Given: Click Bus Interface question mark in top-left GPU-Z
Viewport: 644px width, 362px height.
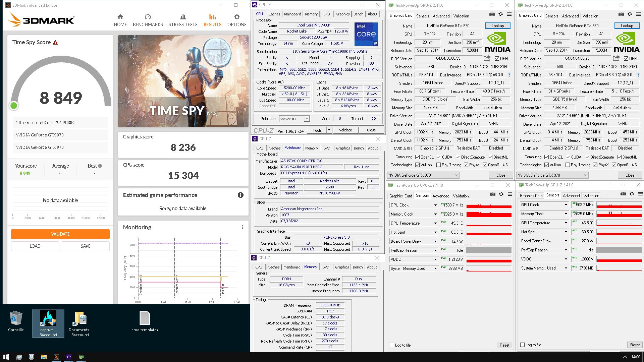Looking at the screenshot, I should (x=509, y=75).
